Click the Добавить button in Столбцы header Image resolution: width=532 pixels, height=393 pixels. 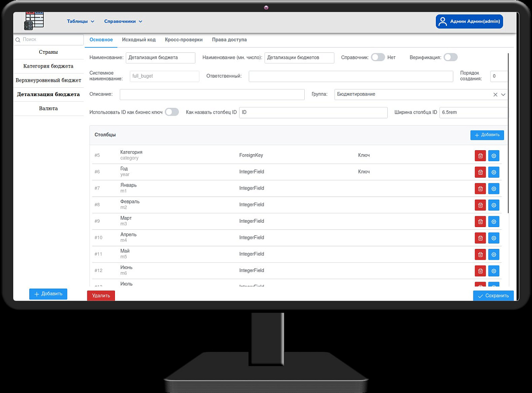487,135
